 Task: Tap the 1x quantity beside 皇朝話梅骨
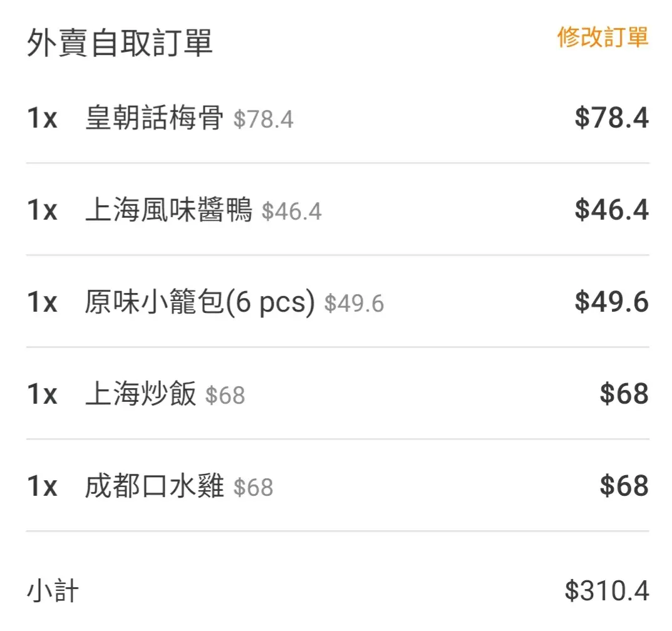(x=42, y=118)
